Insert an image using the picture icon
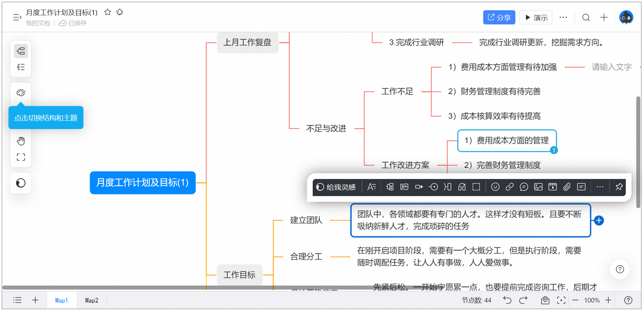The image size is (644, 312). [538, 187]
